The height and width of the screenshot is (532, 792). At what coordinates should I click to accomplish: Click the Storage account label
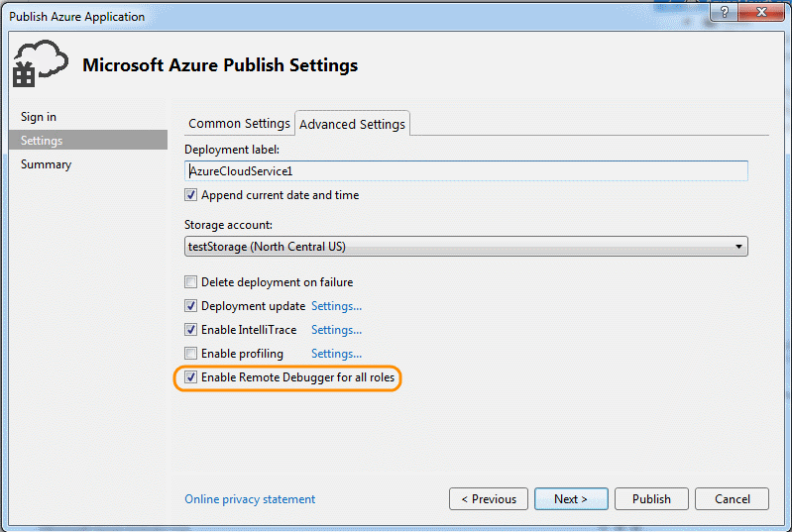228,225
